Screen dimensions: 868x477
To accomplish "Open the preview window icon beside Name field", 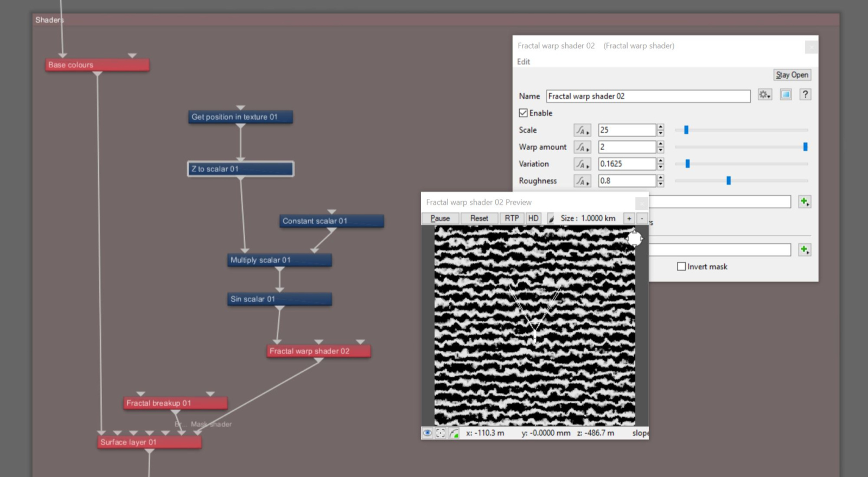I will (x=786, y=95).
